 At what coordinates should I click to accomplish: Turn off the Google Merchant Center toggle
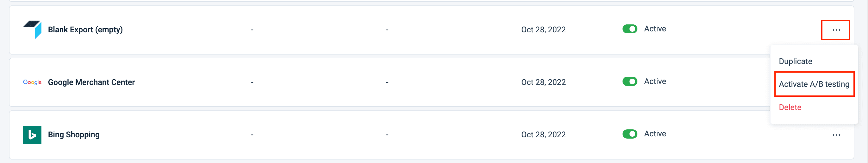pos(629,82)
